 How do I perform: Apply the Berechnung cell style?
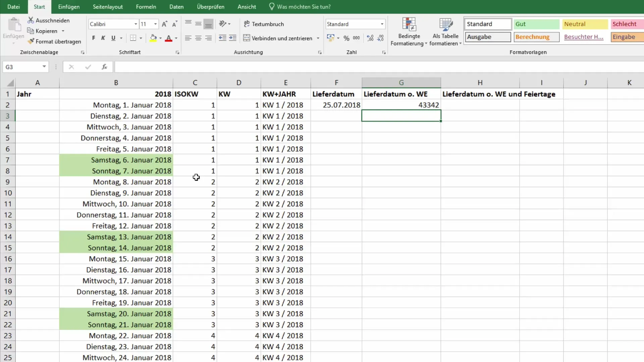click(x=537, y=37)
